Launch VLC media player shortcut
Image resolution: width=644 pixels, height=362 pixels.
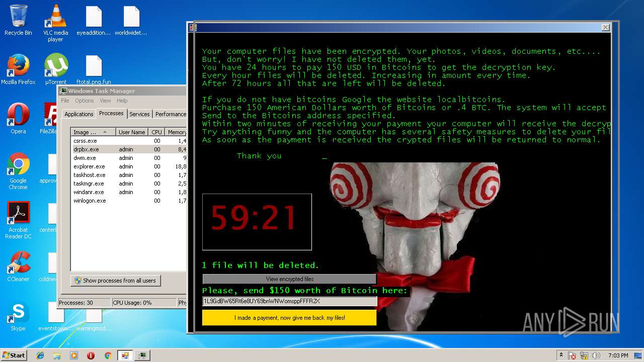click(x=55, y=23)
